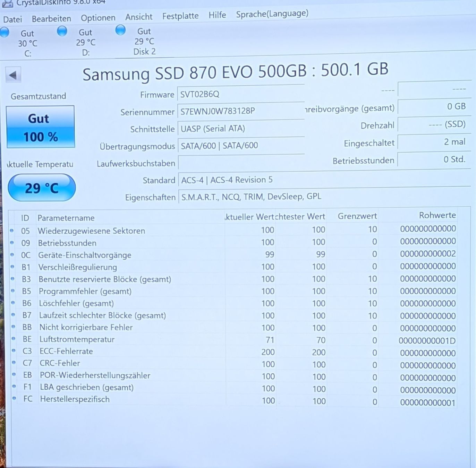The height and width of the screenshot is (468, 476).
Task: Select row B7 Laufzeit schlechter Blöcke
Action: pos(232,315)
